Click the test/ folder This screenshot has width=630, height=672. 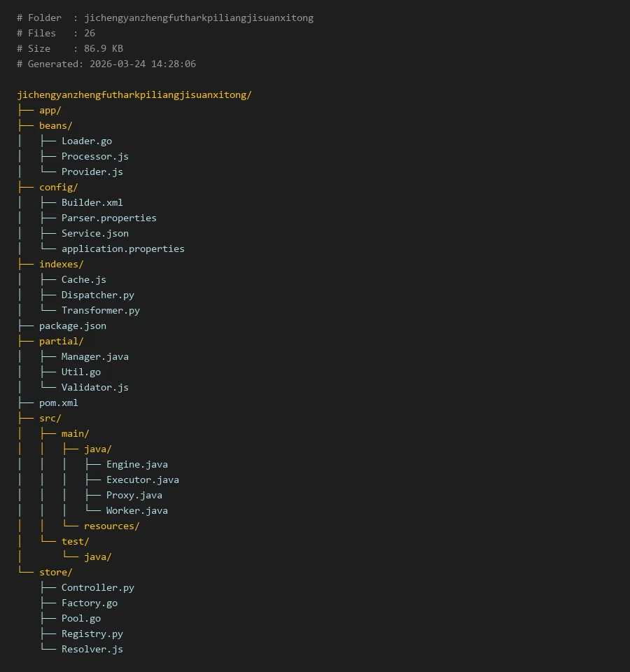pyautogui.click(x=75, y=541)
